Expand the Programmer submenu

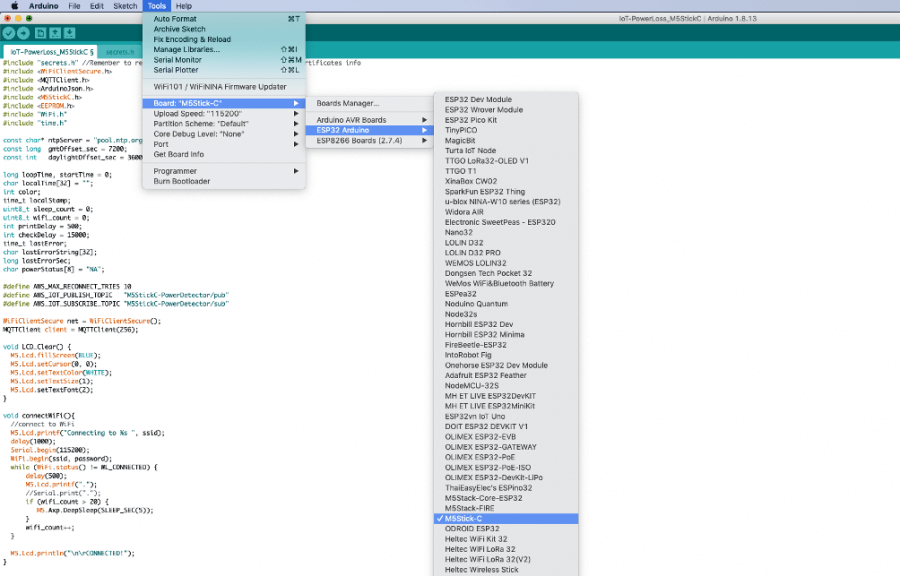[224, 171]
